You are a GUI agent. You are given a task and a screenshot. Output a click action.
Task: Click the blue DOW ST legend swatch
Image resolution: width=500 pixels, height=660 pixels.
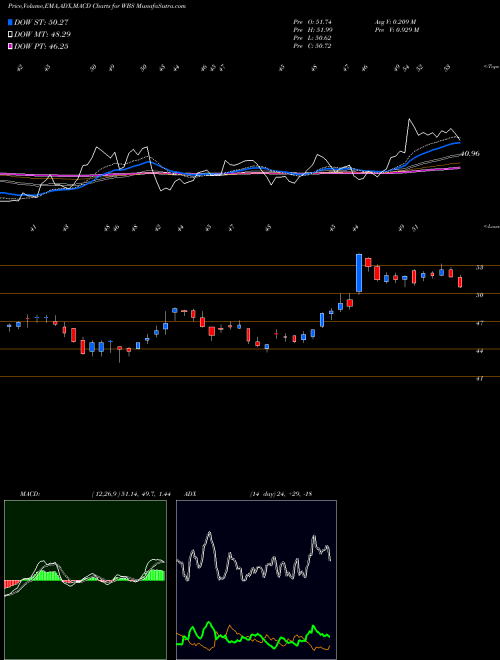click(x=10, y=22)
